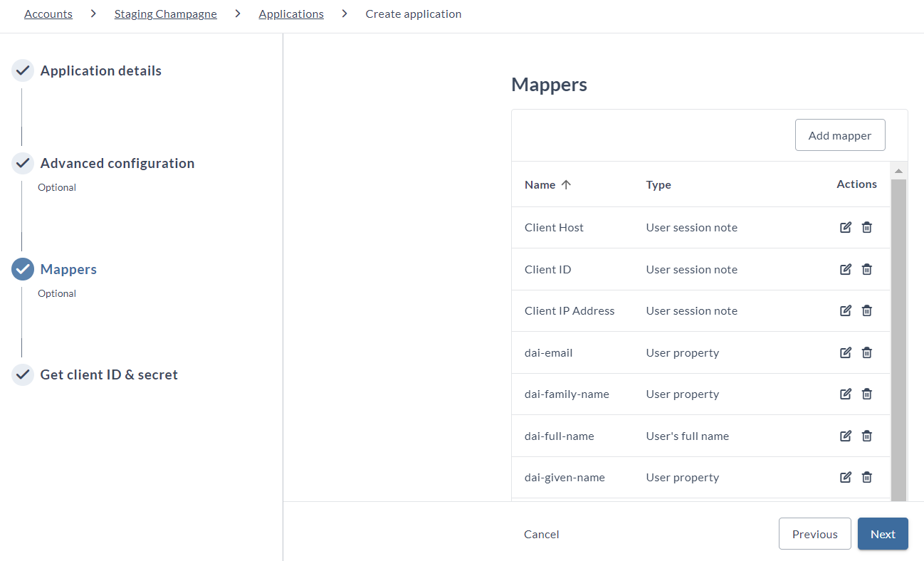Select the Application details step label
The width and height of the screenshot is (924, 561).
click(x=101, y=70)
